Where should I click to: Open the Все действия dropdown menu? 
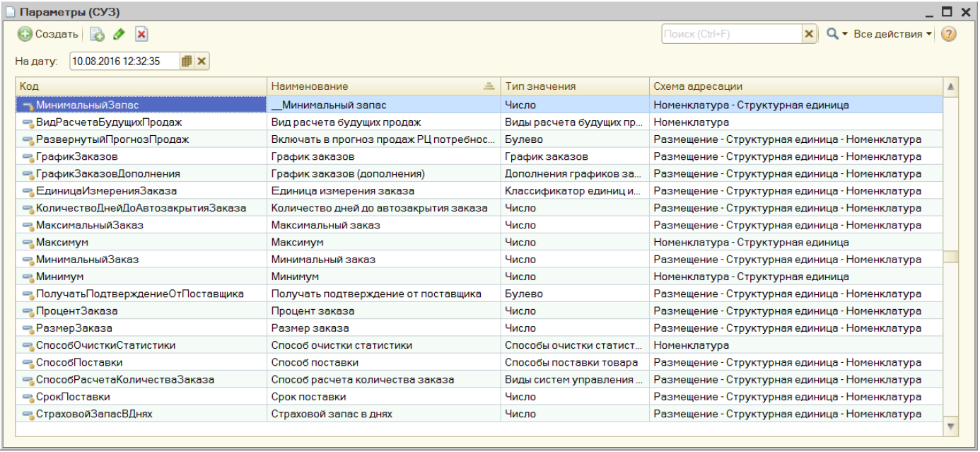(893, 34)
